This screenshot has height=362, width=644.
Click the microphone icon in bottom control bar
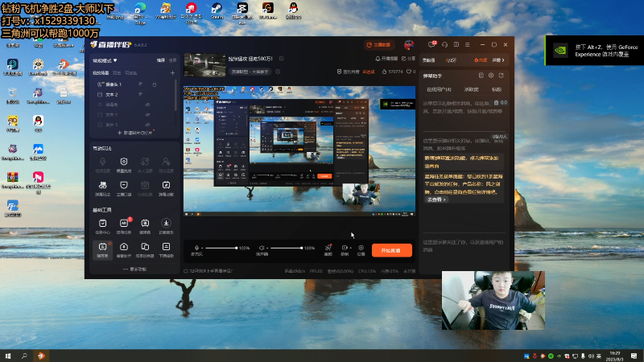point(196,248)
